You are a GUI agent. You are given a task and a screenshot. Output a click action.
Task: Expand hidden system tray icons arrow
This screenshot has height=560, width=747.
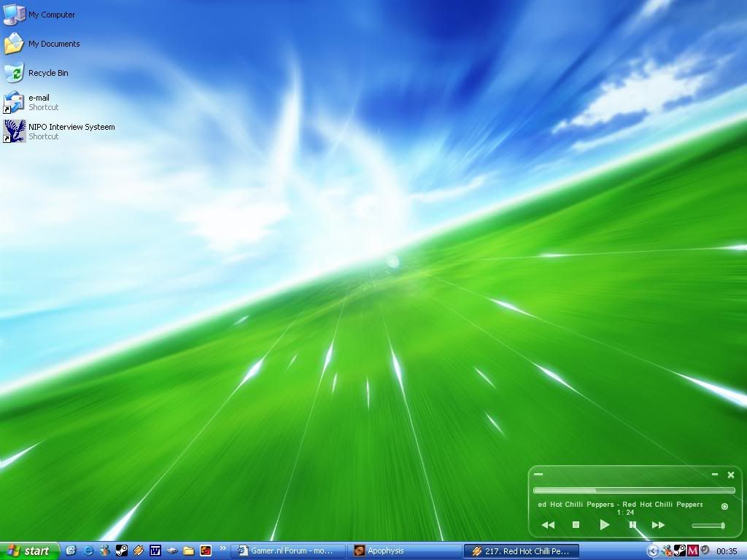click(653, 551)
